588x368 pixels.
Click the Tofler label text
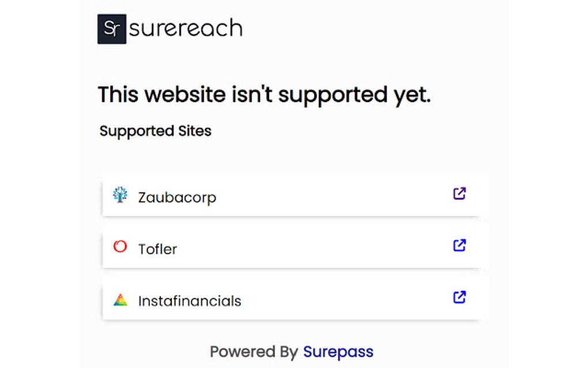157,249
